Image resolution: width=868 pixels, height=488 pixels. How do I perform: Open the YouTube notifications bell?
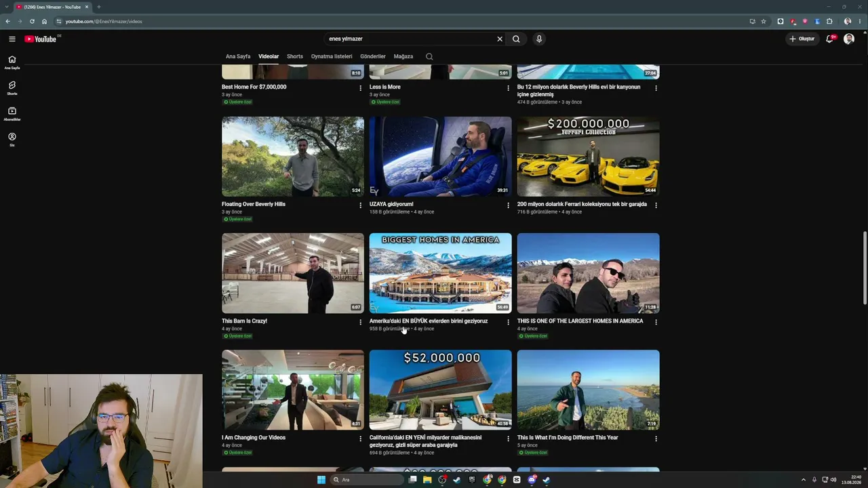pos(829,39)
